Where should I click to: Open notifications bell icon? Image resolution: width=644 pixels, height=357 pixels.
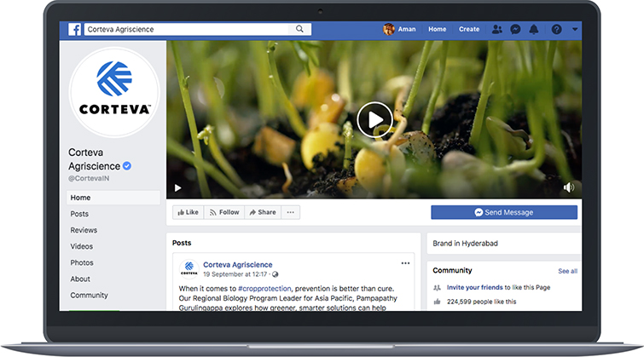[x=533, y=29]
